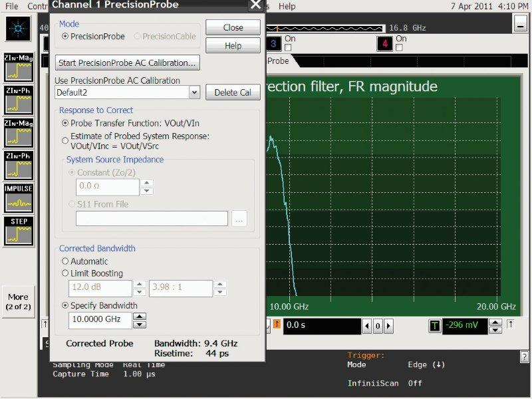Click the Agilent logo icon

pyautogui.click(x=18, y=29)
